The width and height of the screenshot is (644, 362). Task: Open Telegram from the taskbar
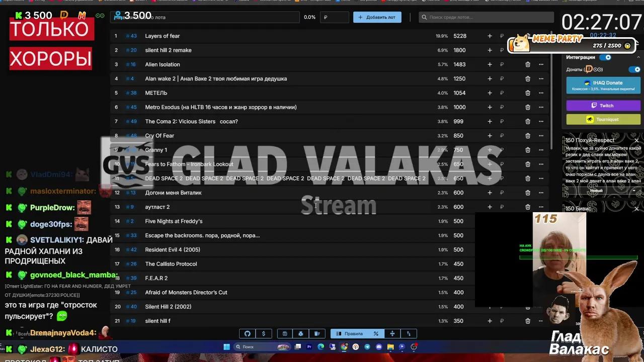[x=367, y=347]
